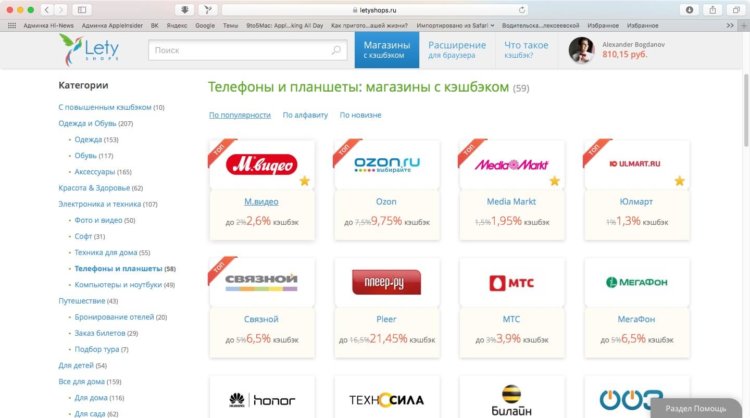Toggle favorite star on M.Видео card

click(x=305, y=181)
